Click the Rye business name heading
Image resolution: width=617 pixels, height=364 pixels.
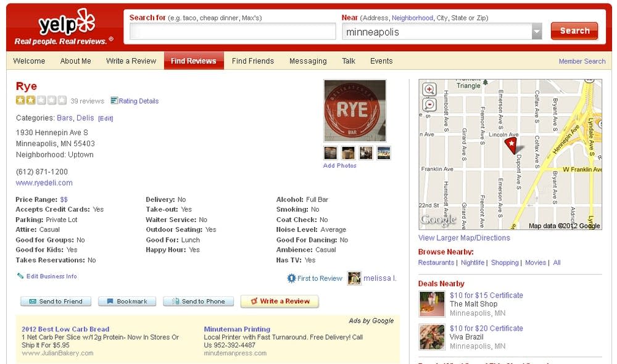click(27, 86)
